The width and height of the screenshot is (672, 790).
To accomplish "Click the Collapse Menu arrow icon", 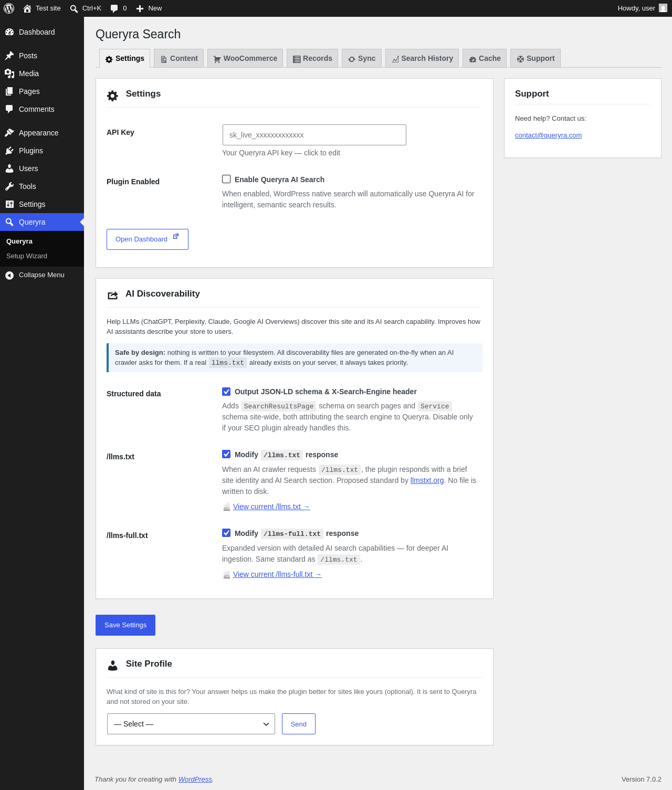I will click(9, 275).
